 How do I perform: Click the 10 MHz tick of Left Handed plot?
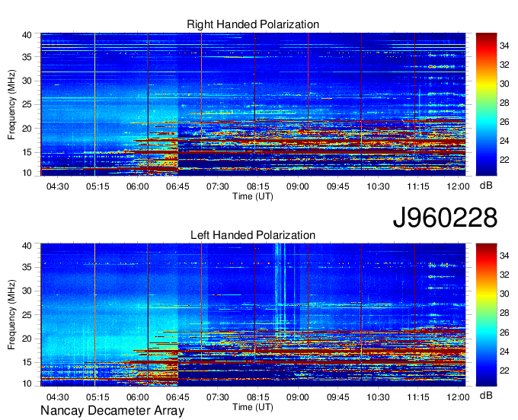pyautogui.click(x=27, y=383)
